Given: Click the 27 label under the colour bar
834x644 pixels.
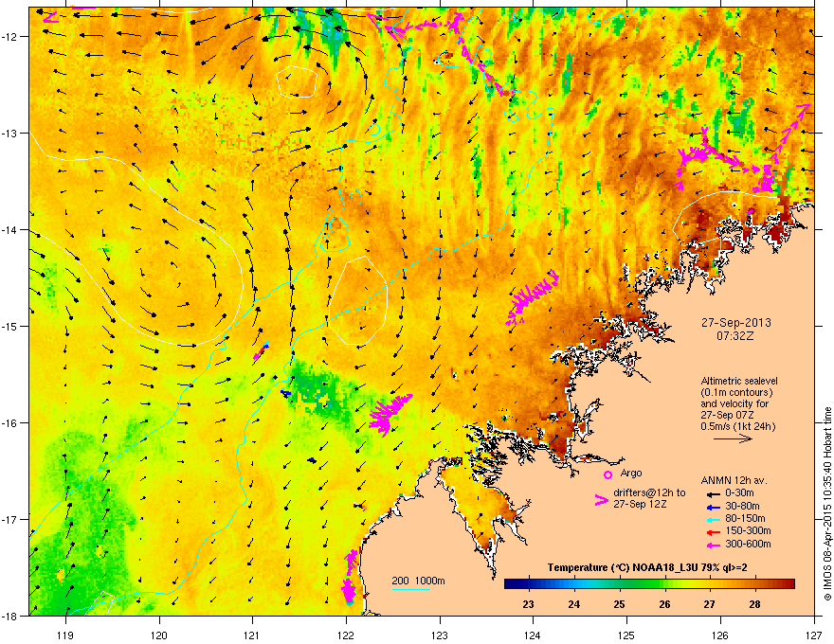Looking at the screenshot, I should [710, 604].
